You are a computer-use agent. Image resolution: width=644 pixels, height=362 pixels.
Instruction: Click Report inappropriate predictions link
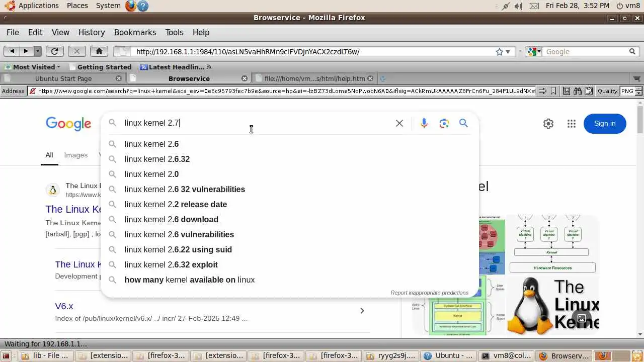(429, 293)
